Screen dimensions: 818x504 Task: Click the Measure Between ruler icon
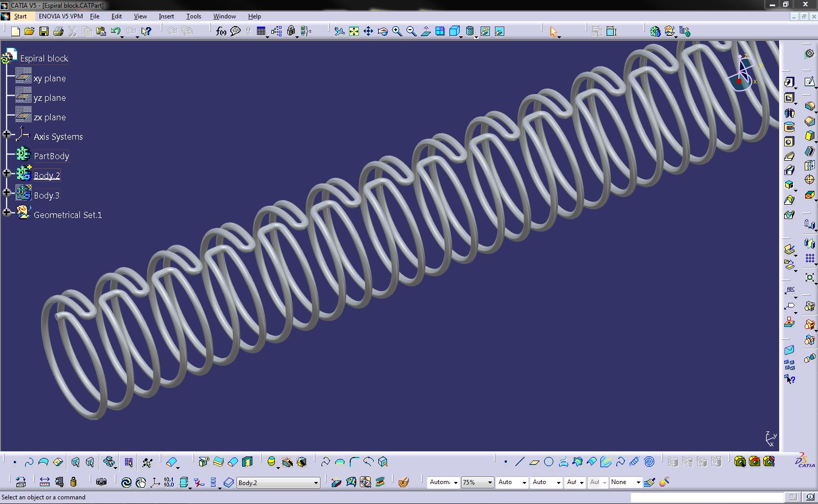pos(45,482)
